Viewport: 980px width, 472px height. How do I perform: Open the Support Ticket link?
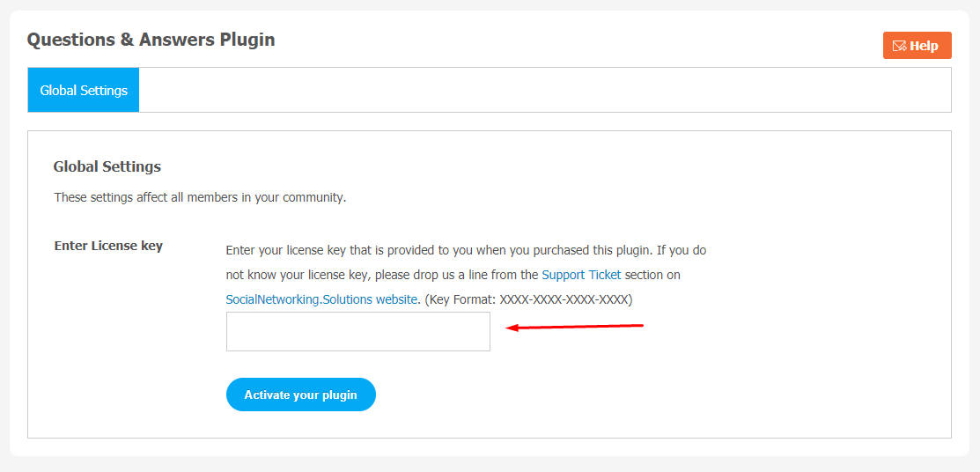[581, 275]
